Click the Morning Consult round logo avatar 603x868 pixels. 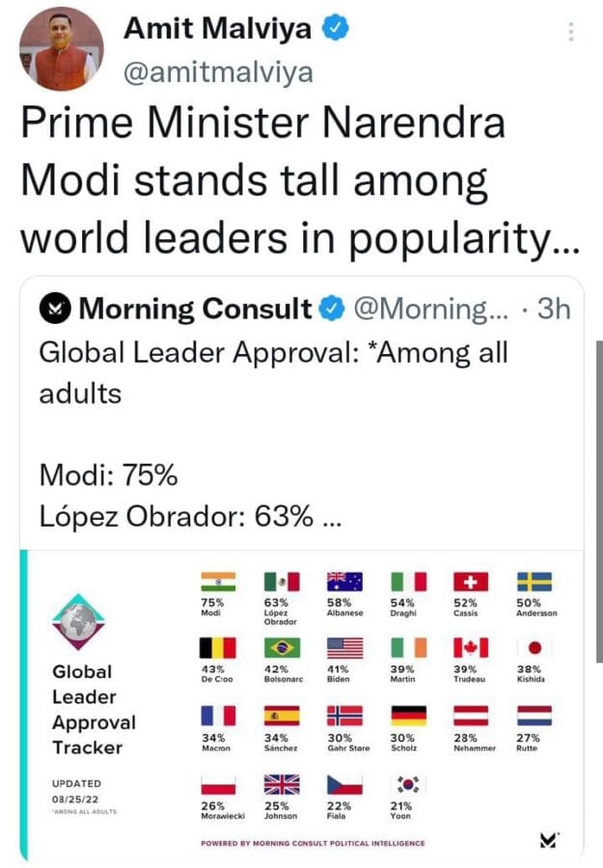tap(55, 309)
